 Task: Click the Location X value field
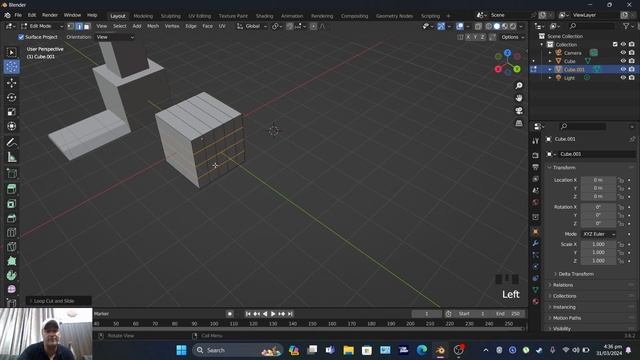coord(598,180)
